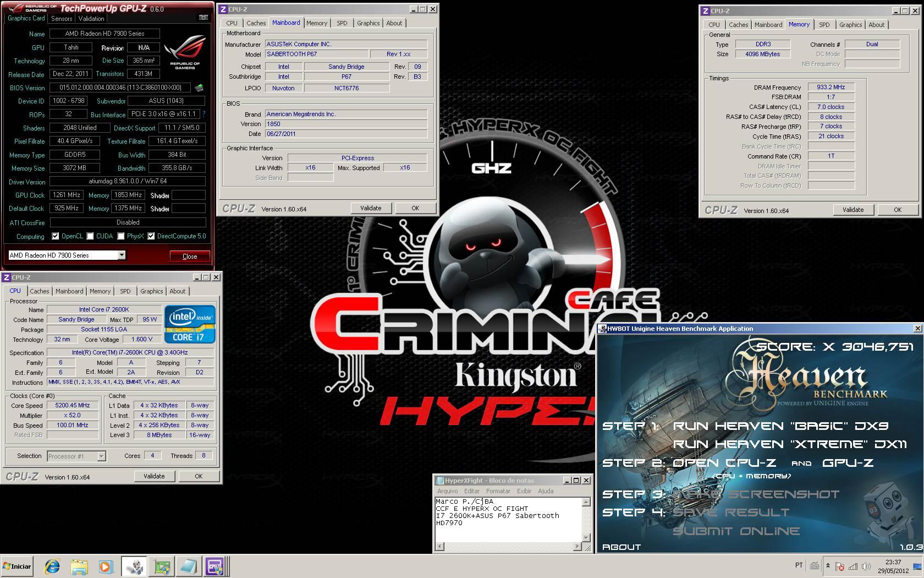This screenshot has width=924, height=578.
Task: Click OK in processor CPU-Z window
Action: tap(199, 476)
